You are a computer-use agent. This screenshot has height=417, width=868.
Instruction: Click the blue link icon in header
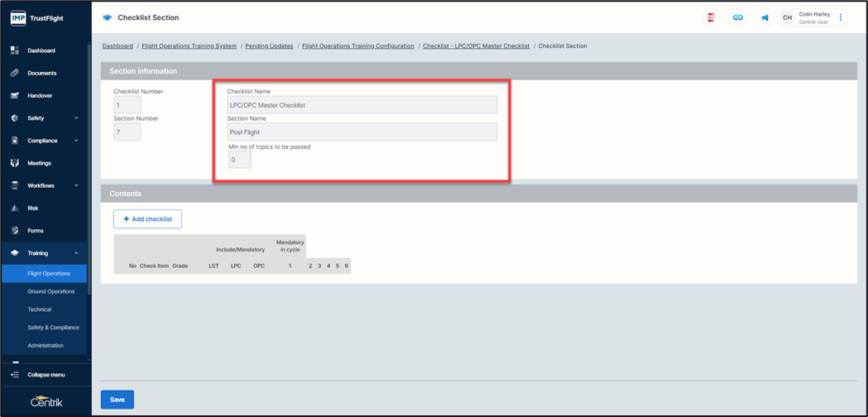(737, 17)
